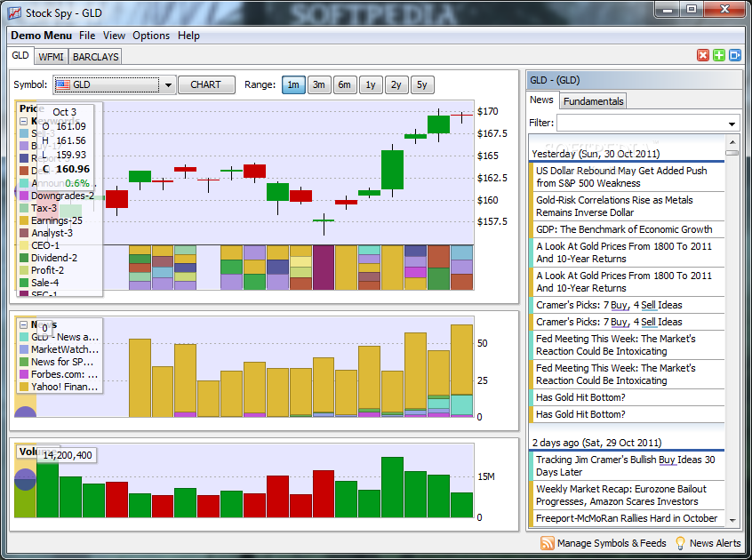
Task: Click the tallest green volume bar
Action: click(392, 487)
